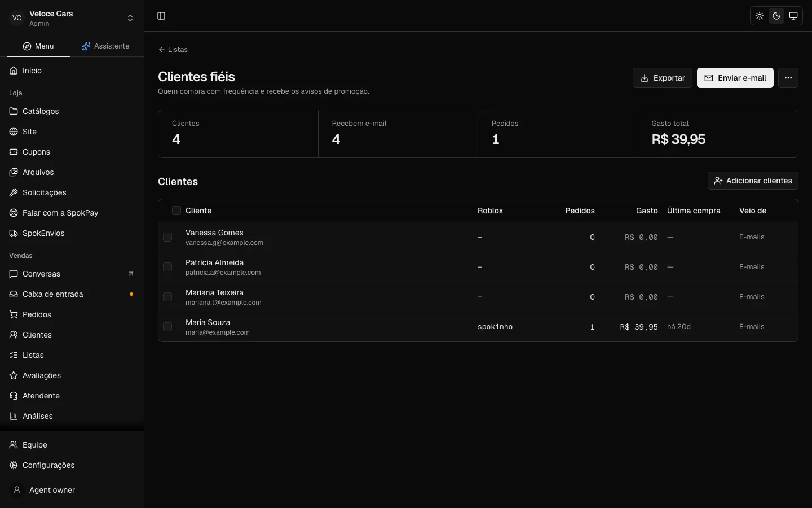Switch to the Assistente tab

105,46
